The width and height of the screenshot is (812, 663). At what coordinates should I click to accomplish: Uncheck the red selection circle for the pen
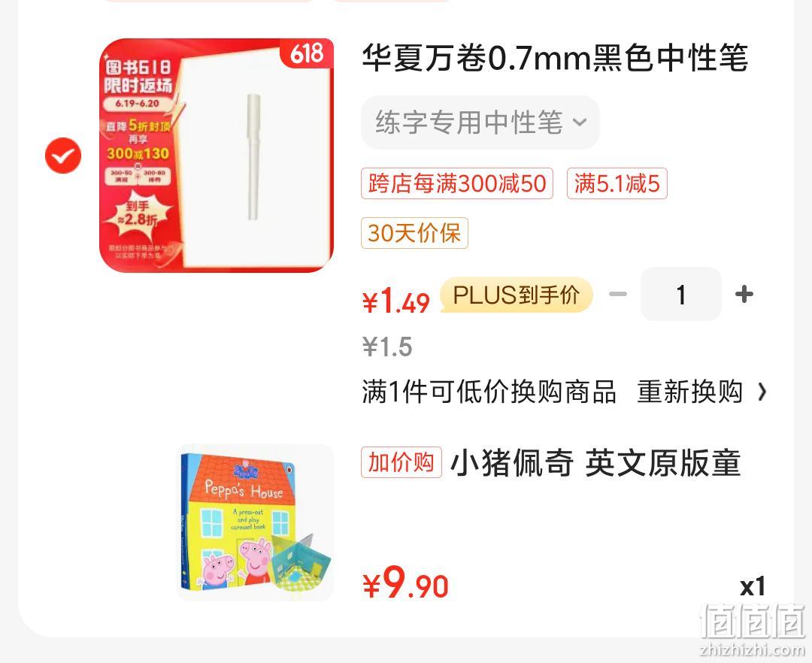[63, 156]
